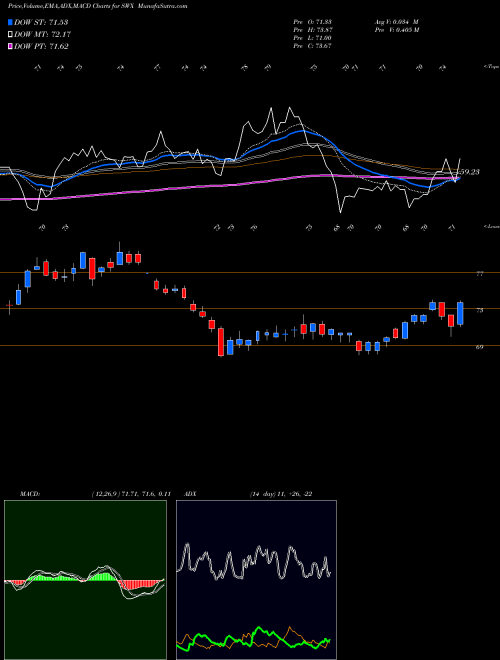Click the MACD panel heading
The image size is (500, 660).
(x=30, y=494)
